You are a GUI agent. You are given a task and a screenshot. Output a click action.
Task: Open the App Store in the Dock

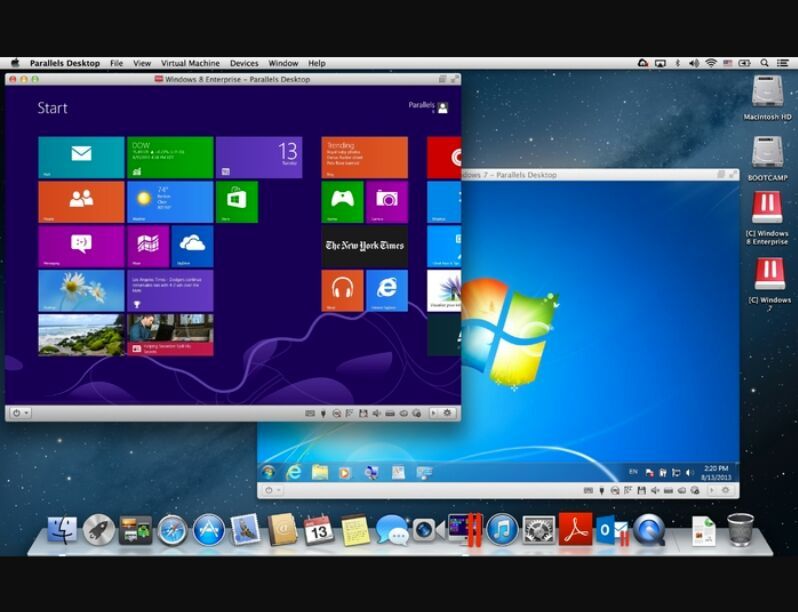[x=209, y=530]
